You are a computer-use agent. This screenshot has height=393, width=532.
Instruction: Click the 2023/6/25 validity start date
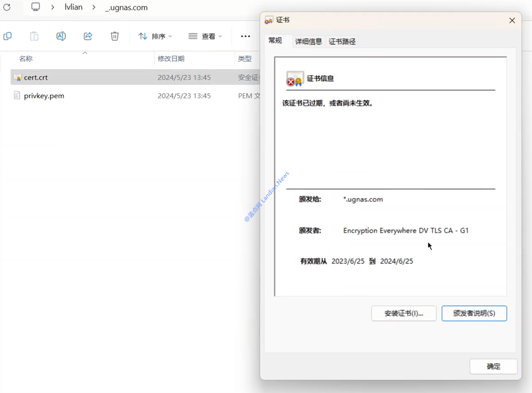(348, 261)
